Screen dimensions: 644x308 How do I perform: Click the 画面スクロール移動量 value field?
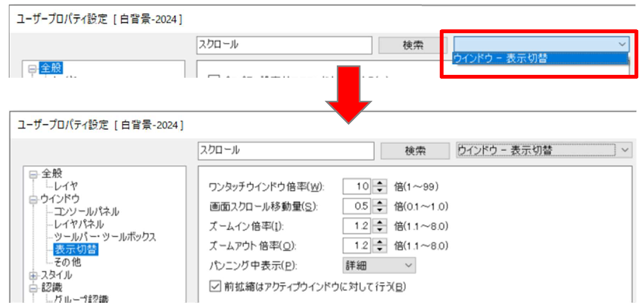357,207
